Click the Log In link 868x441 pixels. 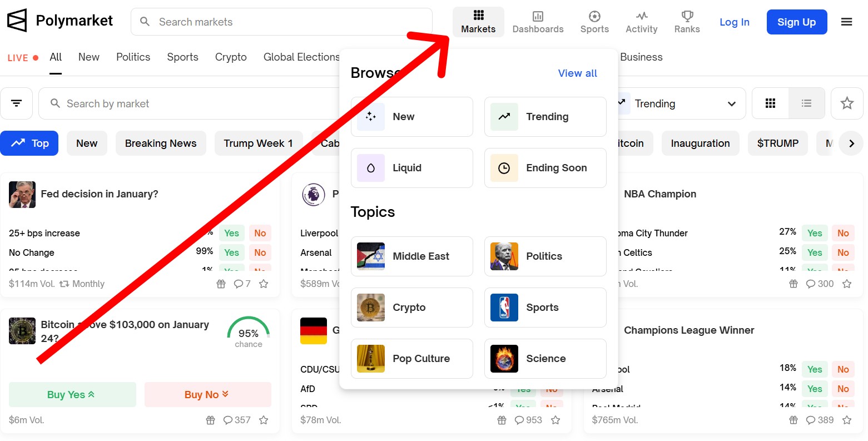pyautogui.click(x=735, y=22)
